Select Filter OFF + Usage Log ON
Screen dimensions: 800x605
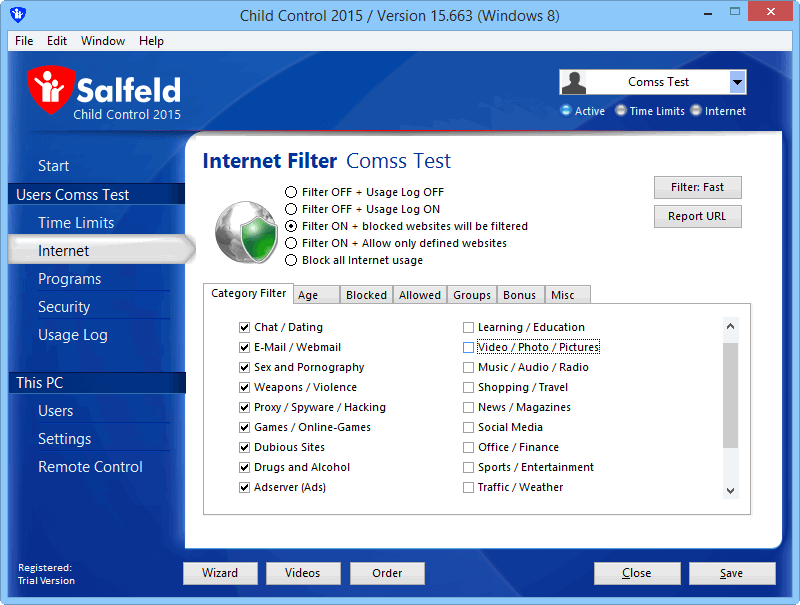coord(291,209)
